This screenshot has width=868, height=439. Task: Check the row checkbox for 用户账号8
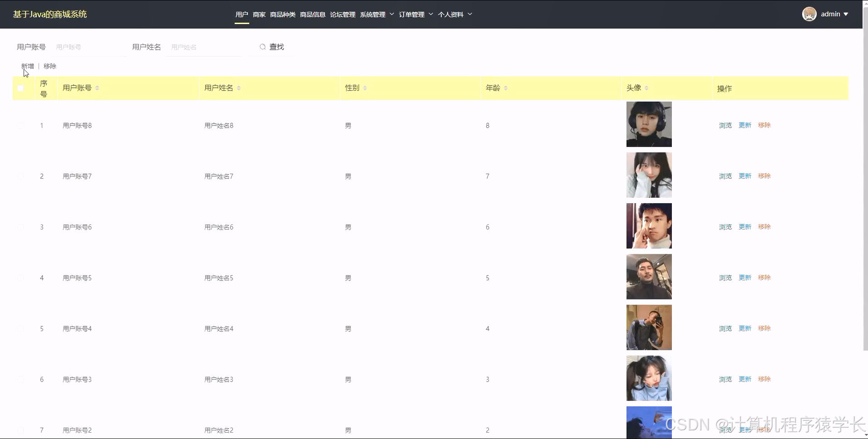pos(20,125)
